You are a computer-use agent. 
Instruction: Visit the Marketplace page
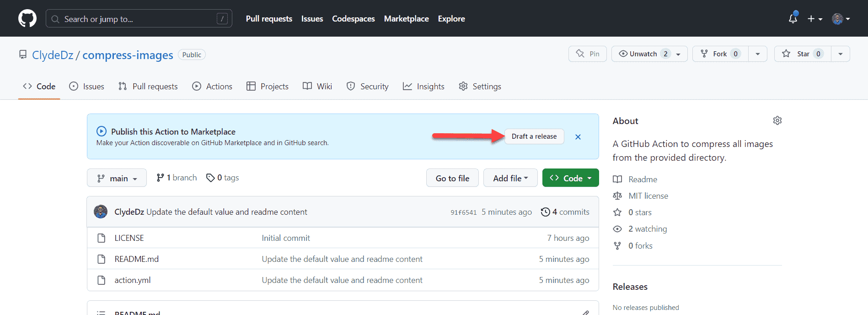pyautogui.click(x=406, y=19)
